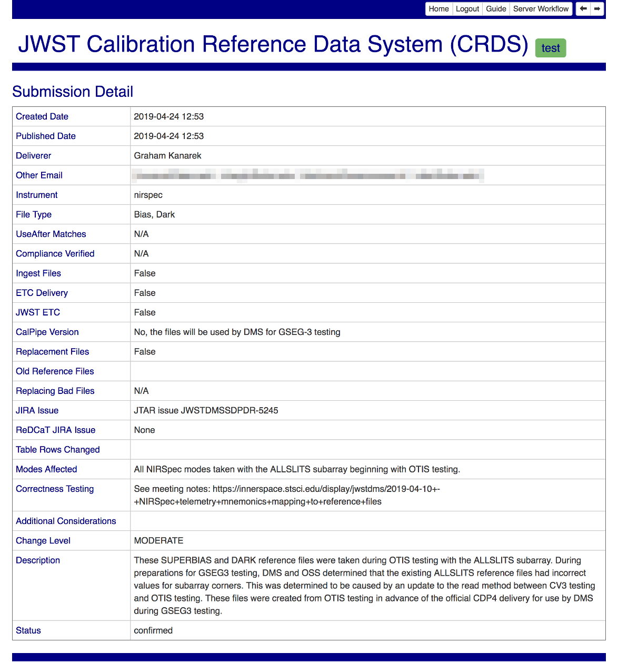
Task: Click the ReDCaT JIRA Issue label
Action: coord(56,430)
